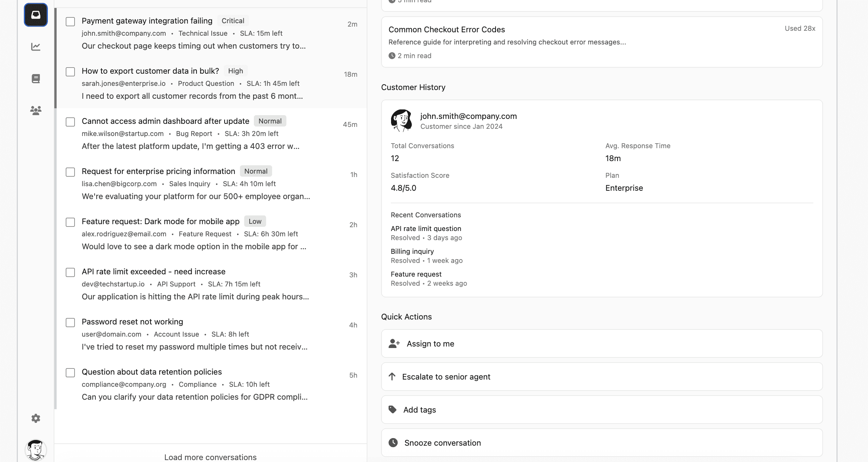The image size is (868, 462).
Task: Open the inbox icon in sidebar
Action: click(x=36, y=15)
